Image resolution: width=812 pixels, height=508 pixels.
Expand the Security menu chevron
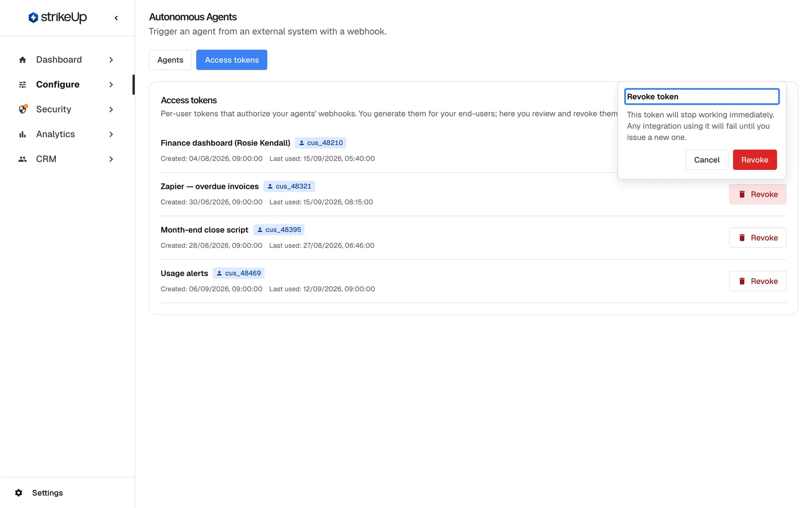[111, 109]
